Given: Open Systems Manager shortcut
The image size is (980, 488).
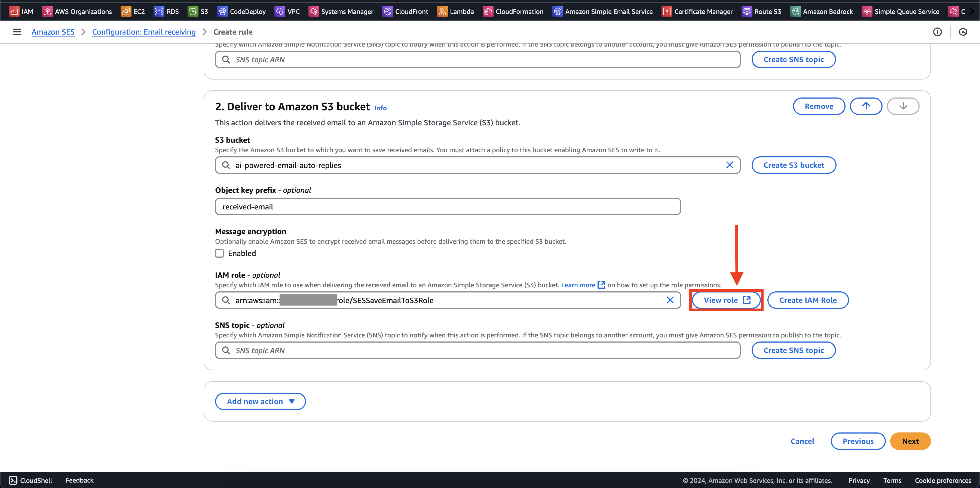Looking at the screenshot, I should pos(341,11).
